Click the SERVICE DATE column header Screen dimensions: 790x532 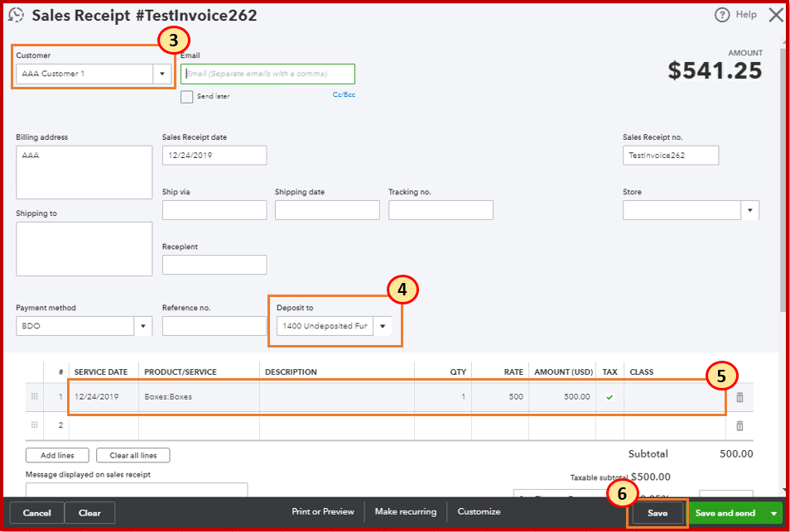(x=101, y=372)
